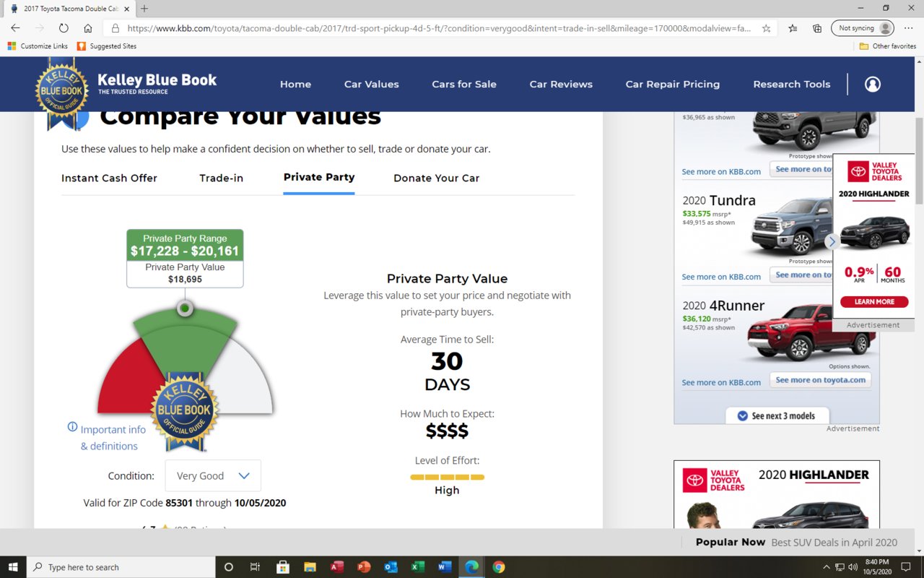
Task: Select the Instant Cash Offer tab
Action: pos(109,178)
